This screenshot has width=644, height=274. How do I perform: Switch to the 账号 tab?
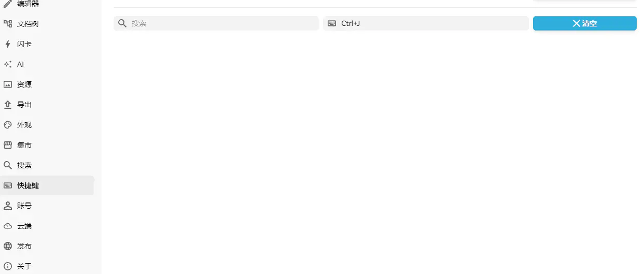tap(47, 206)
